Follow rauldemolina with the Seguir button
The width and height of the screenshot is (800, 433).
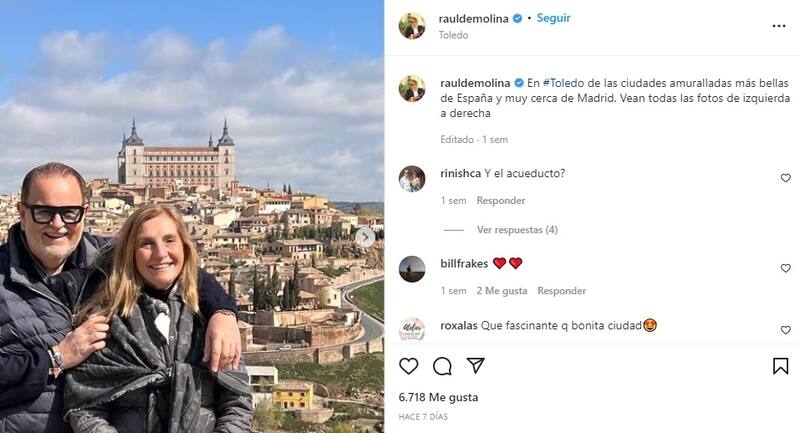[x=554, y=18]
